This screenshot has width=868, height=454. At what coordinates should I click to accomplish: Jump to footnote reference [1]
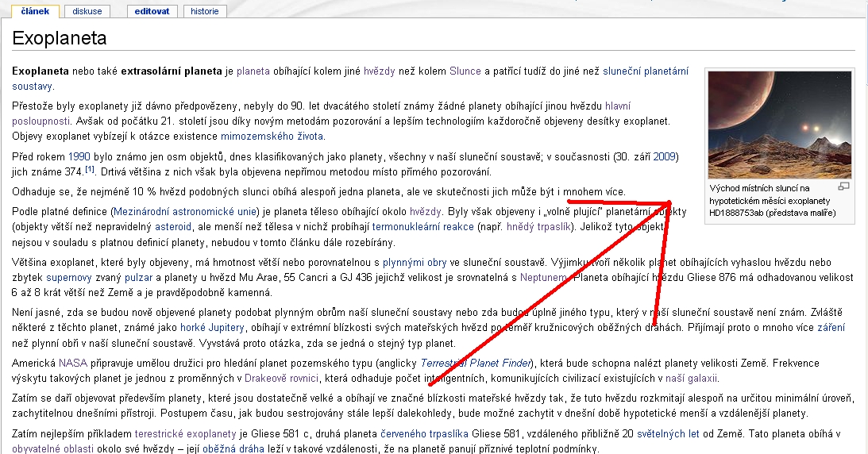(x=90, y=168)
